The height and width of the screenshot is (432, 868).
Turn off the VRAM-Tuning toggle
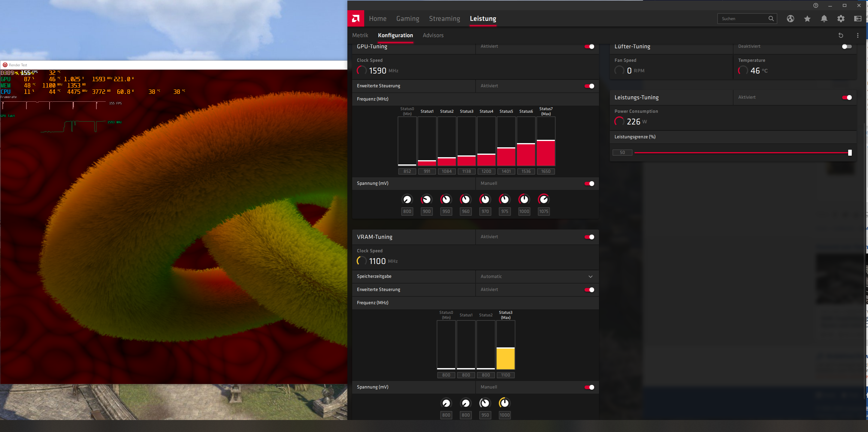[x=589, y=237]
